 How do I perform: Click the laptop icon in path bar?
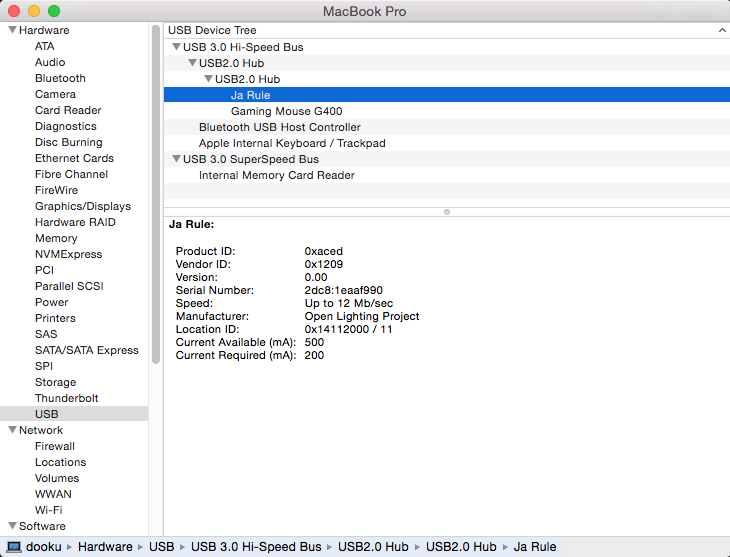point(14,547)
